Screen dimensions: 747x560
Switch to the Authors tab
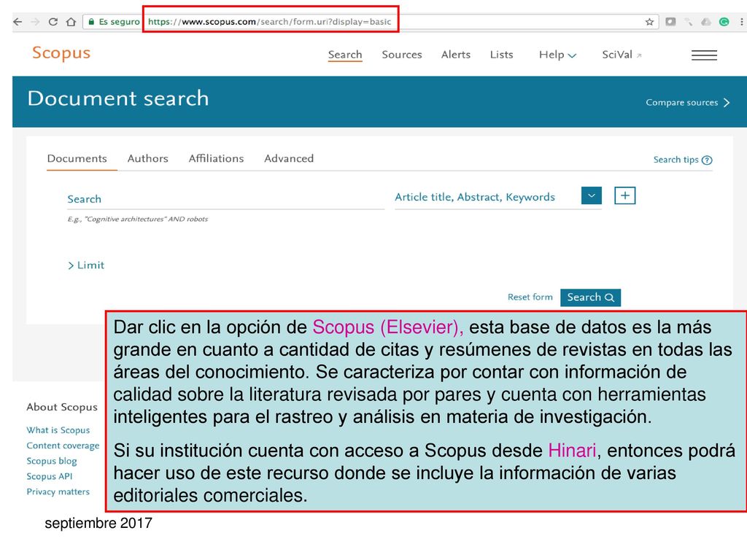click(x=147, y=158)
